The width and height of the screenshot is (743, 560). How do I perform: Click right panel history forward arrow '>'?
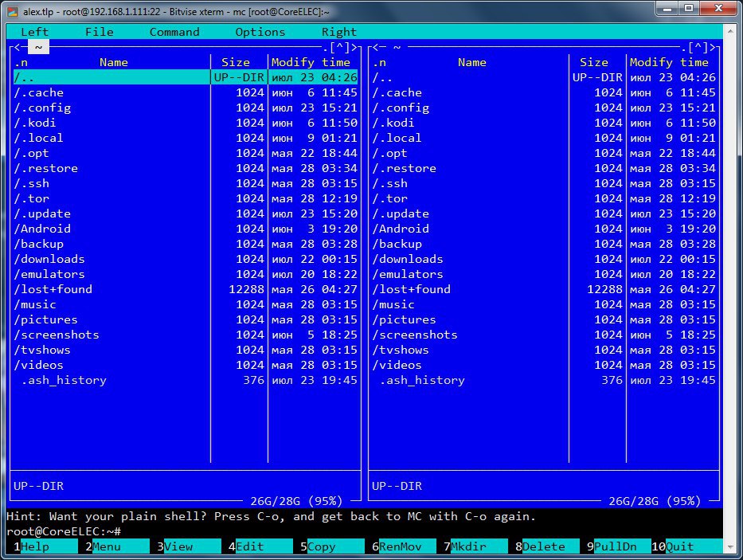712,47
